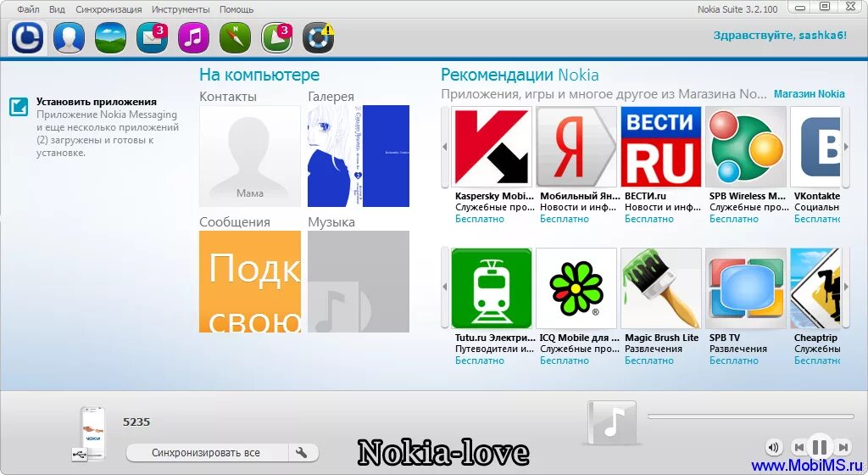Click the Сообщения heading

(235, 222)
